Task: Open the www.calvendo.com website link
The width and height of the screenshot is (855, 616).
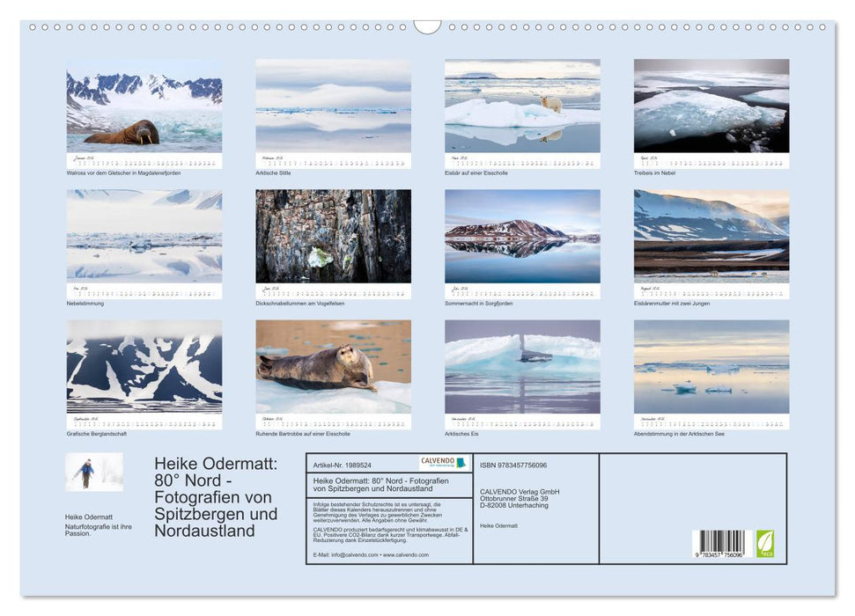Action: 405,554
